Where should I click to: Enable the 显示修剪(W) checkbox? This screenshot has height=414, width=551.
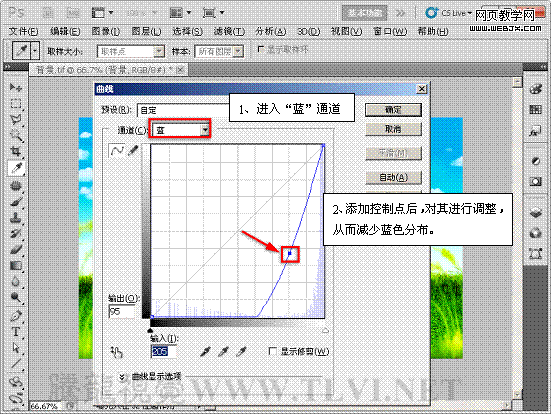coord(272,351)
